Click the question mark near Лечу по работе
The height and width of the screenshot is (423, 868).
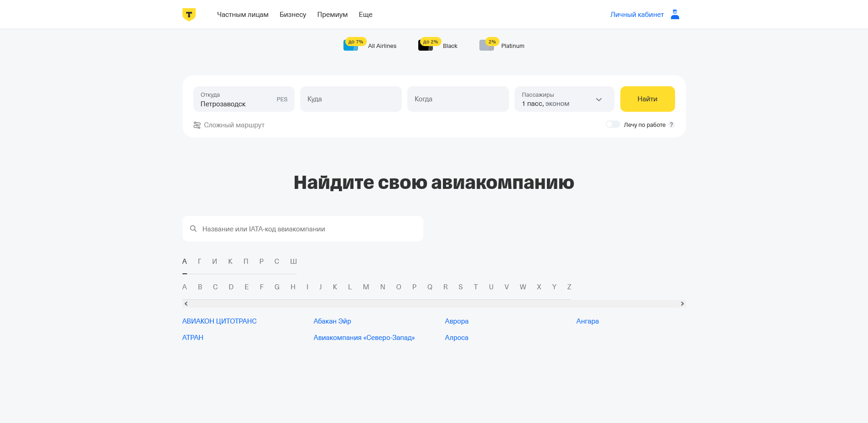tap(671, 124)
